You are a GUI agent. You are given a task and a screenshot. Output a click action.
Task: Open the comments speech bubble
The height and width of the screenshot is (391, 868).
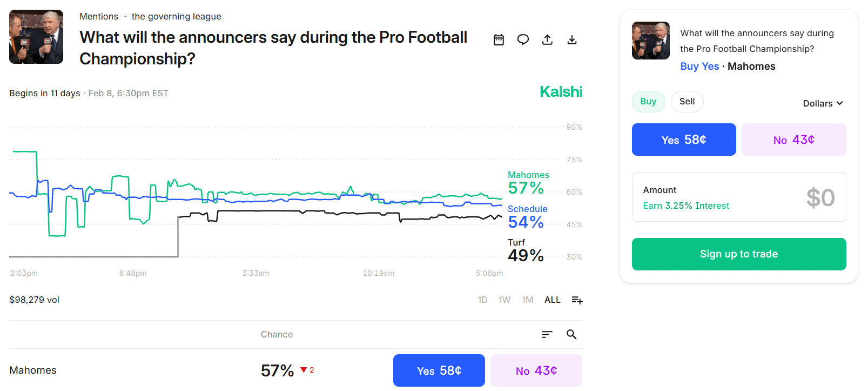click(523, 39)
